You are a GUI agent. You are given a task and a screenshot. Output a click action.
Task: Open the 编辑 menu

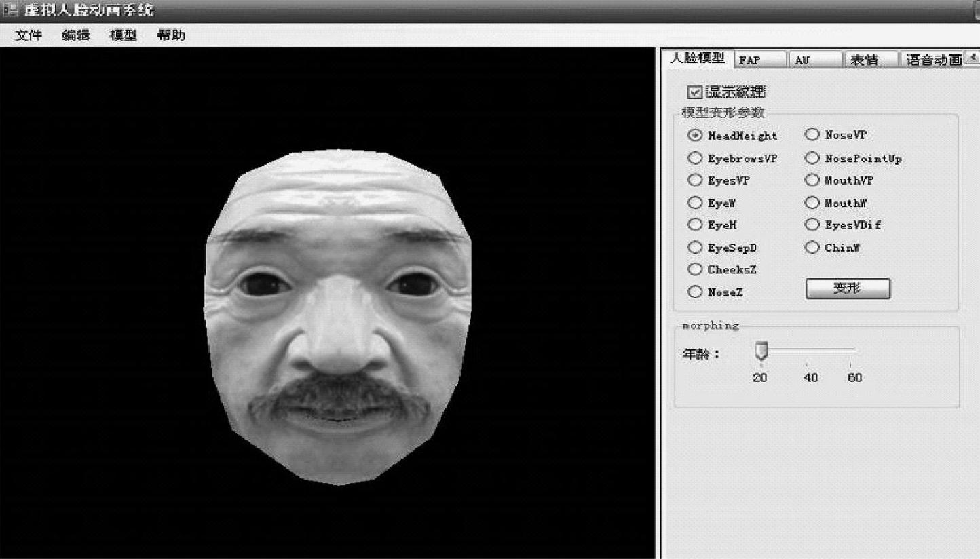tap(76, 36)
